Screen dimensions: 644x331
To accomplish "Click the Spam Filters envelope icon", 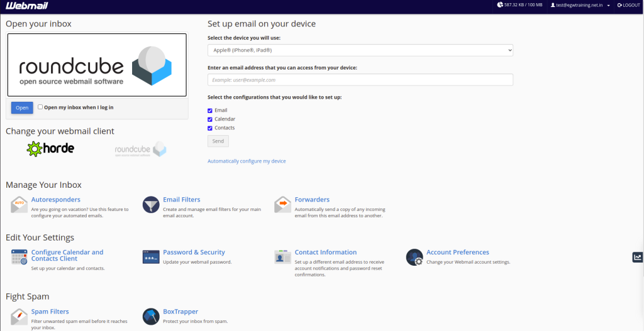I will pyautogui.click(x=19, y=316).
